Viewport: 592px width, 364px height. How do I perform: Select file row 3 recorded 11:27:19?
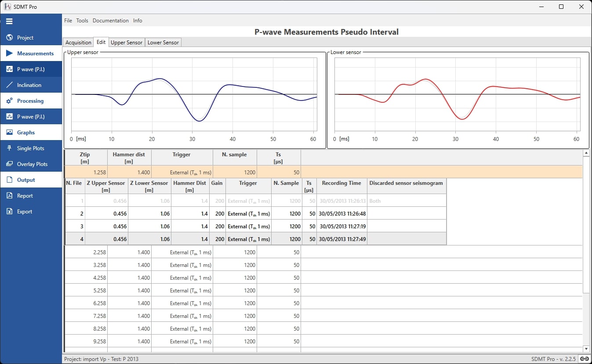coord(256,227)
